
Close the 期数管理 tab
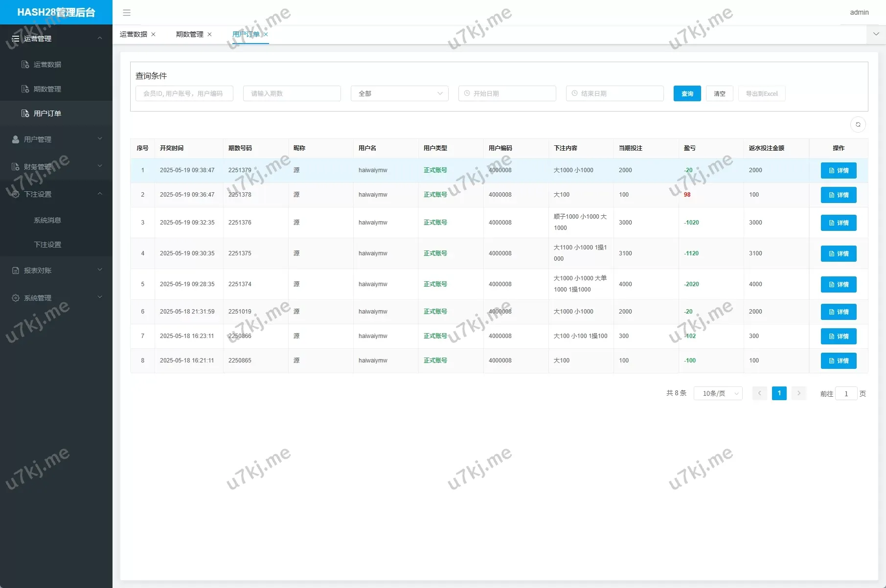(x=209, y=34)
